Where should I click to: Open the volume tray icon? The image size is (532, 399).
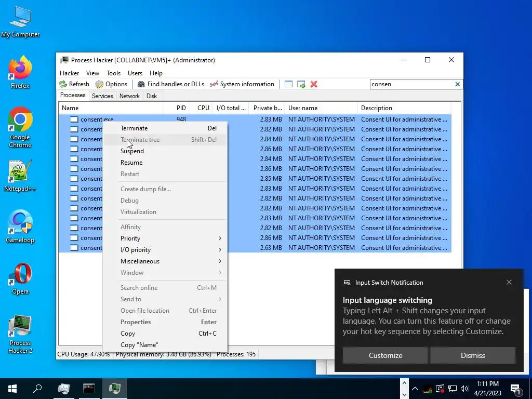point(464,389)
